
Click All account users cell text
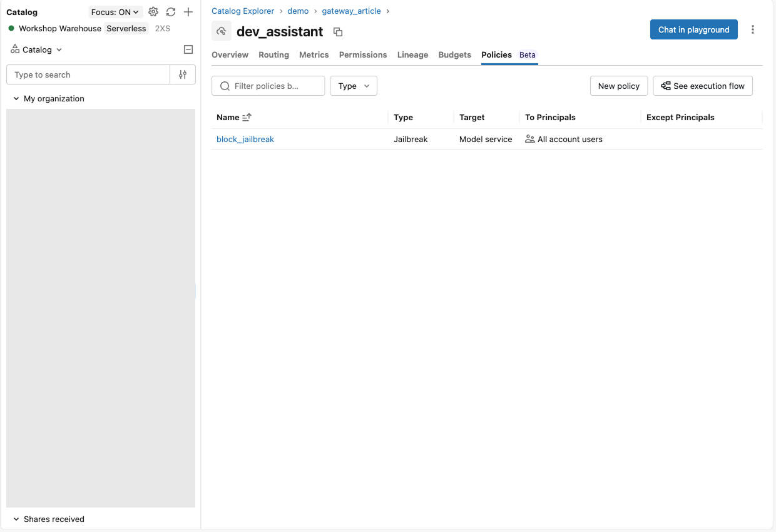(570, 139)
